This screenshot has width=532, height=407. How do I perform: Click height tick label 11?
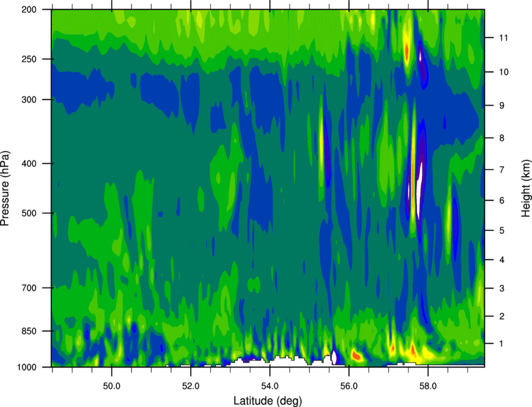point(503,38)
